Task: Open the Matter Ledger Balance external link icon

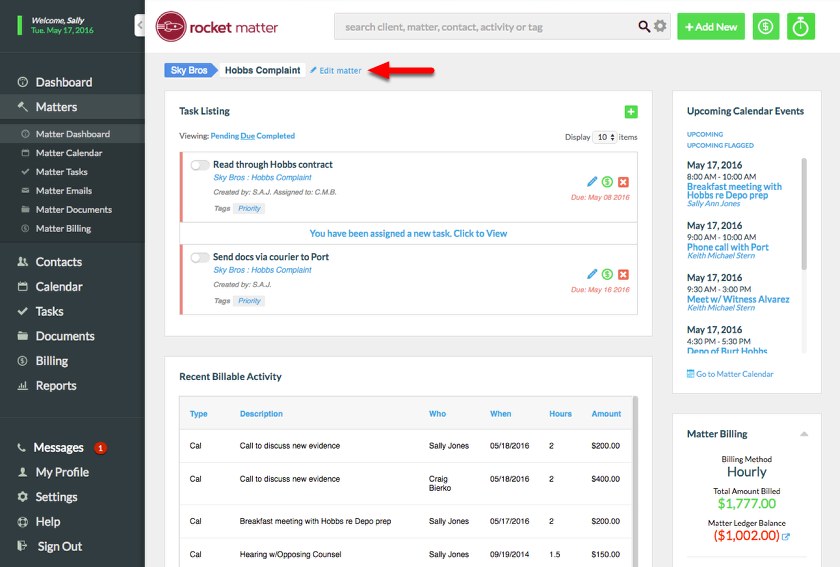Action: (786, 536)
